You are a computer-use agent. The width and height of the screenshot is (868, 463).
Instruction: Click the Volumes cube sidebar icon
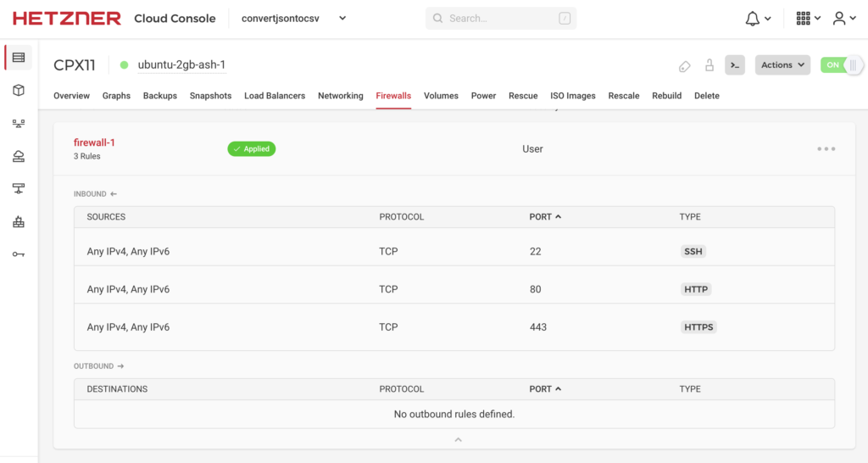coord(19,91)
